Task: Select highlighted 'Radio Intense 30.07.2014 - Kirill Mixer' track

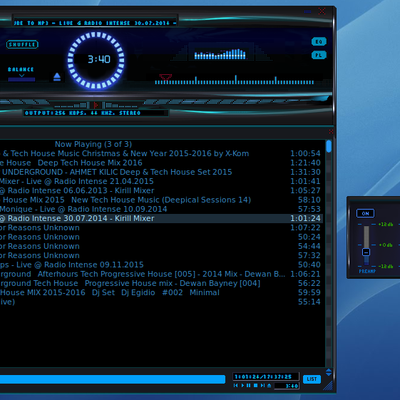Action: point(161,219)
